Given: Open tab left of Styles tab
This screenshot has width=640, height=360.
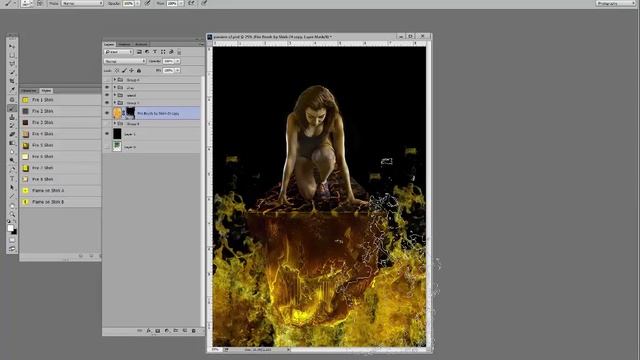Looking at the screenshot, I should point(29,91).
